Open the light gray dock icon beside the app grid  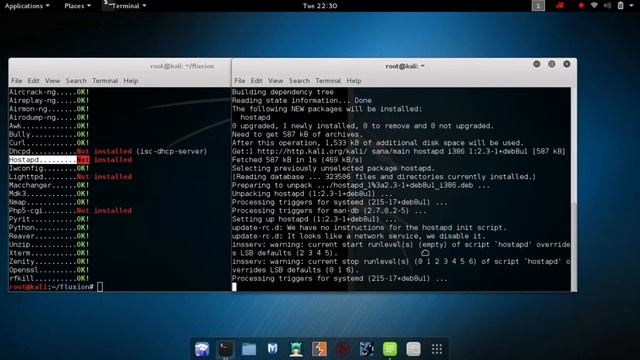click(413, 349)
